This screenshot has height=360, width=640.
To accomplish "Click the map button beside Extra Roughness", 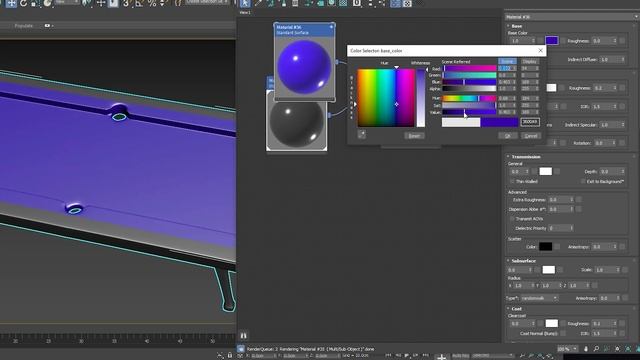I will click(578, 200).
